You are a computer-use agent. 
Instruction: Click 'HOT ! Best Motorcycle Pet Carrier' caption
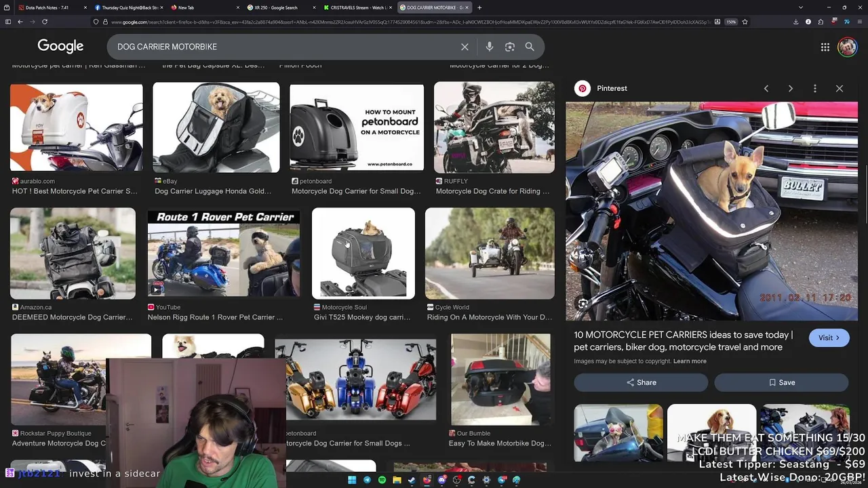tap(75, 191)
